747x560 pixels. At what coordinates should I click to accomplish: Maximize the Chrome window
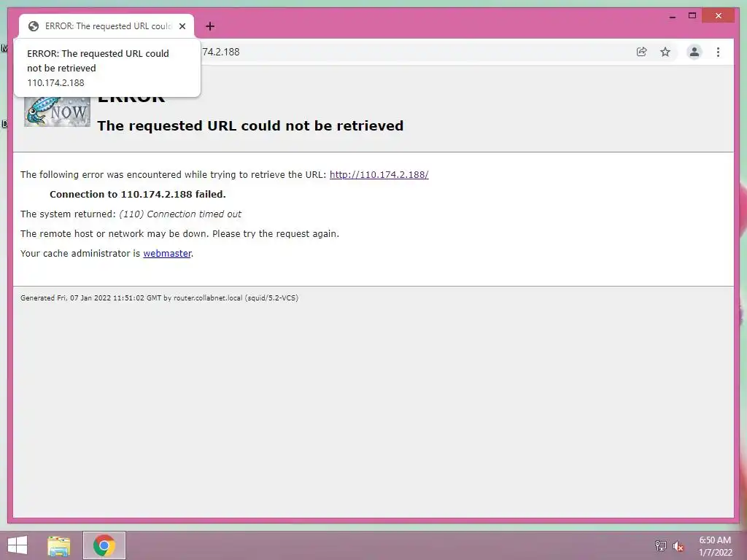pyautogui.click(x=692, y=16)
